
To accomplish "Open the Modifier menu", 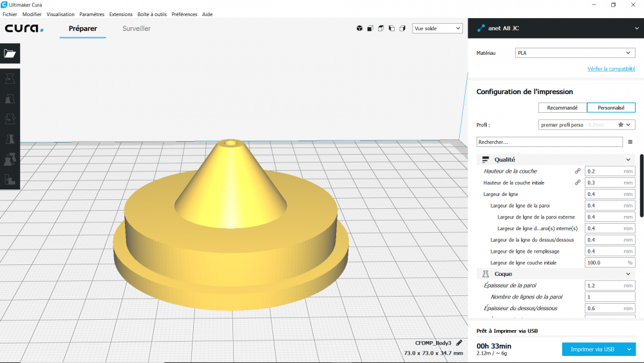I will click(x=32, y=14).
